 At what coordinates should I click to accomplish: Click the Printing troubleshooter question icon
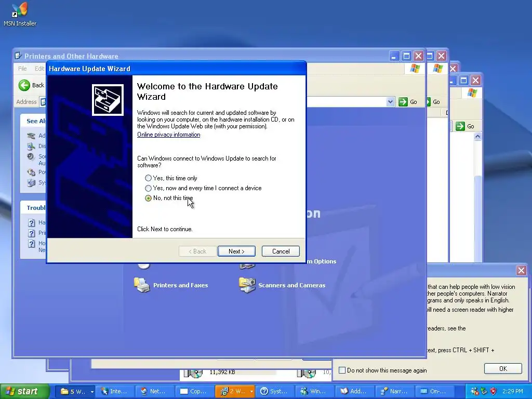pos(31,233)
